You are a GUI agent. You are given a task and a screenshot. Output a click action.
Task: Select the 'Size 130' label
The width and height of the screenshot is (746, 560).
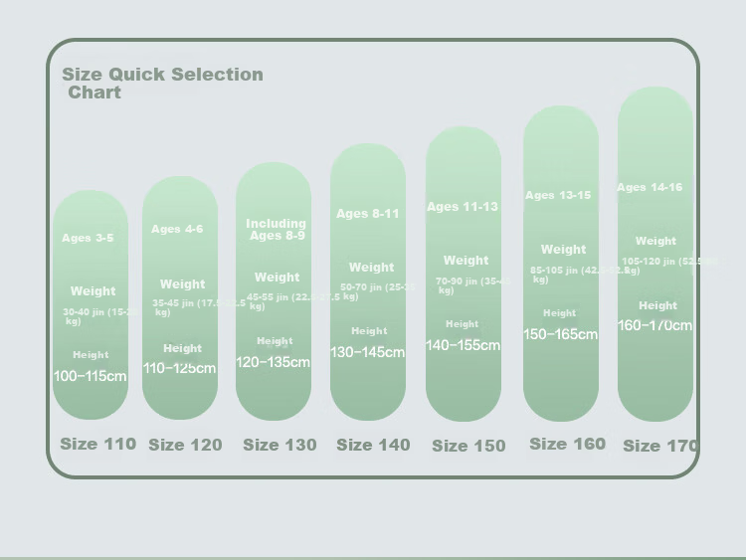(x=280, y=445)
